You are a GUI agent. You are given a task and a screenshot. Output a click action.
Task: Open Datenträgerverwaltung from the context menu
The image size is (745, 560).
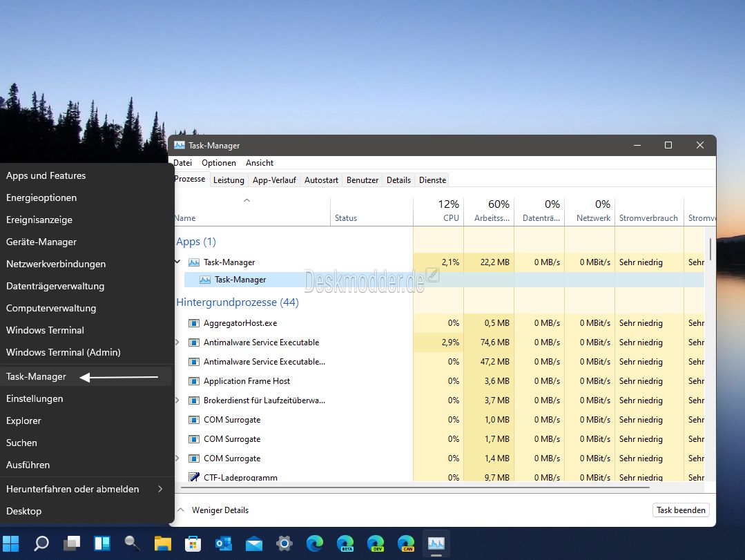pyautogui.click(x=86, y=286)
